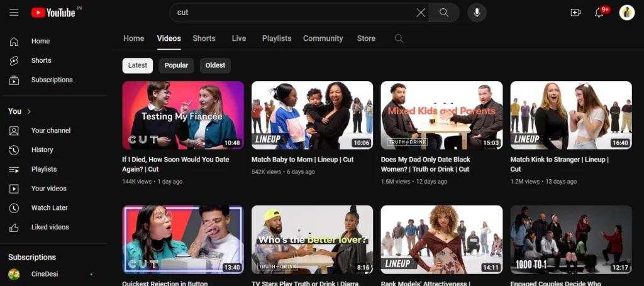
Task: Click the Your channel icon
Action: 14,131
